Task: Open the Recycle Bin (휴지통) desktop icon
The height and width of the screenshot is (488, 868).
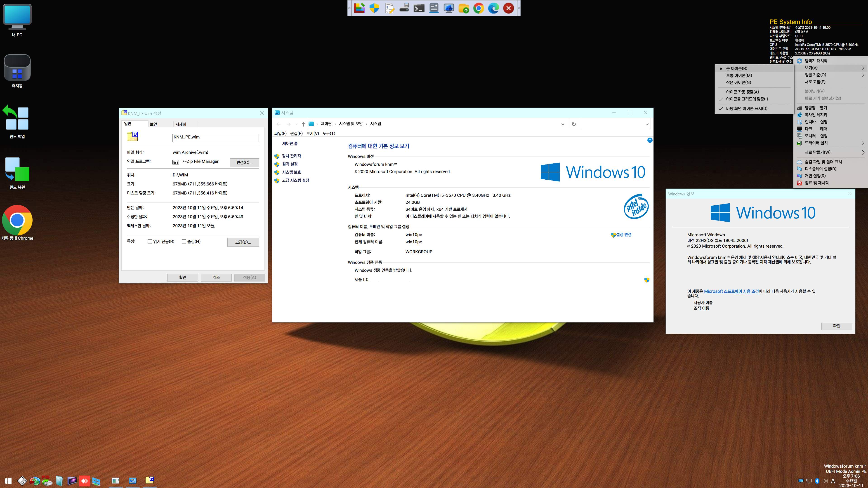Action: click(17, 71)
